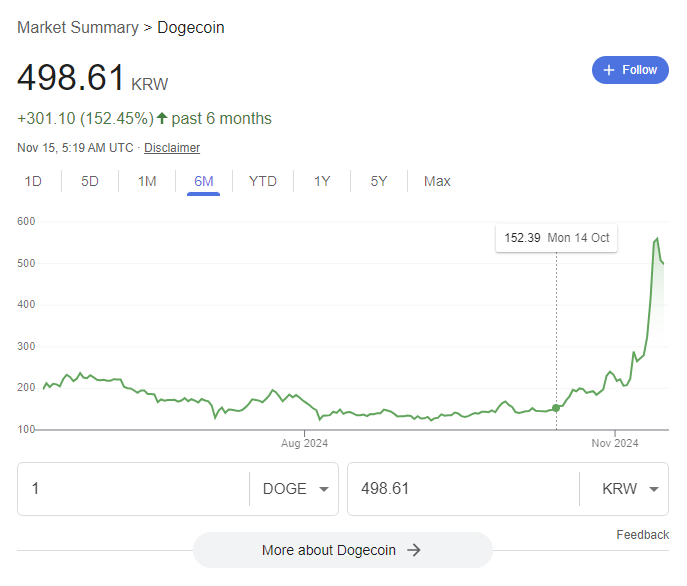
Task: Open More about Dogecoin
Action: tap(343, 550)
